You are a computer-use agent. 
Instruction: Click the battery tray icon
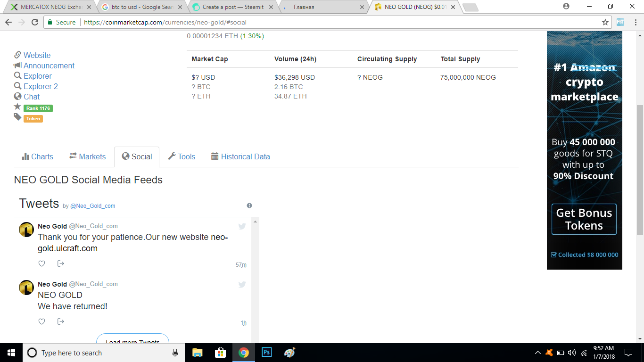coord(561,353)
